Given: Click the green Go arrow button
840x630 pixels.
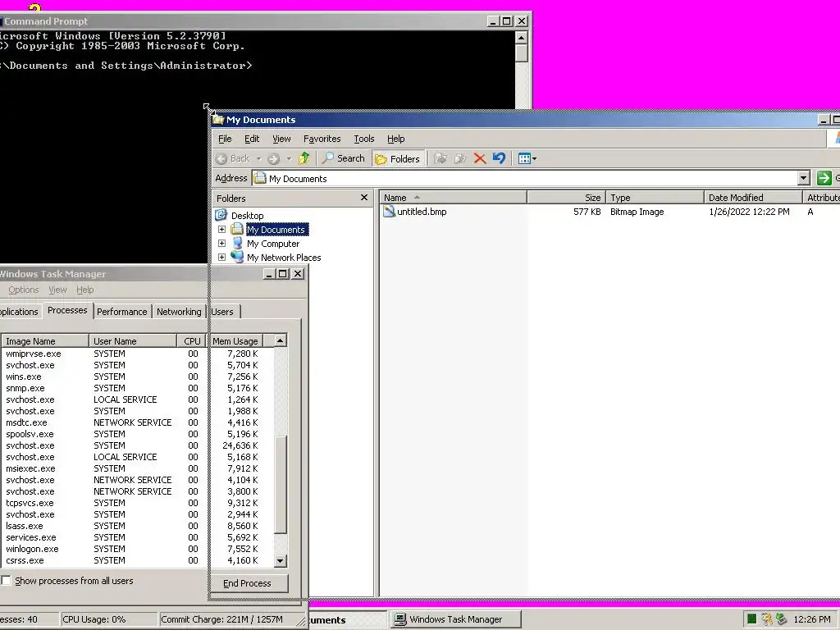Looking at the screenshot, I should tap(824, 178).
